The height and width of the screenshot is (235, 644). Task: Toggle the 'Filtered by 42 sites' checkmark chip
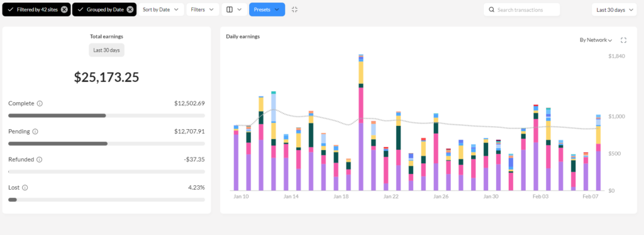36,9
